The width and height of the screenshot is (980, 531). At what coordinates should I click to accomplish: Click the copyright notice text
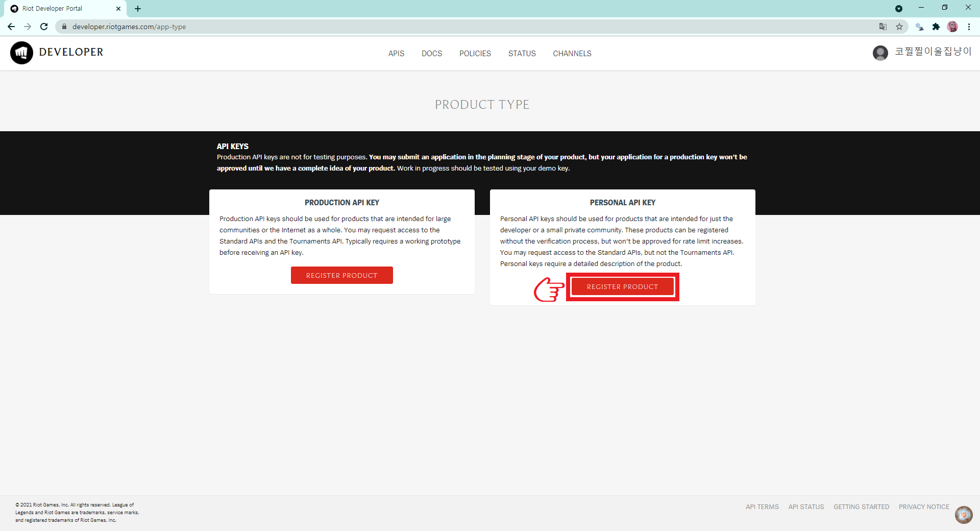click(77, 513)
